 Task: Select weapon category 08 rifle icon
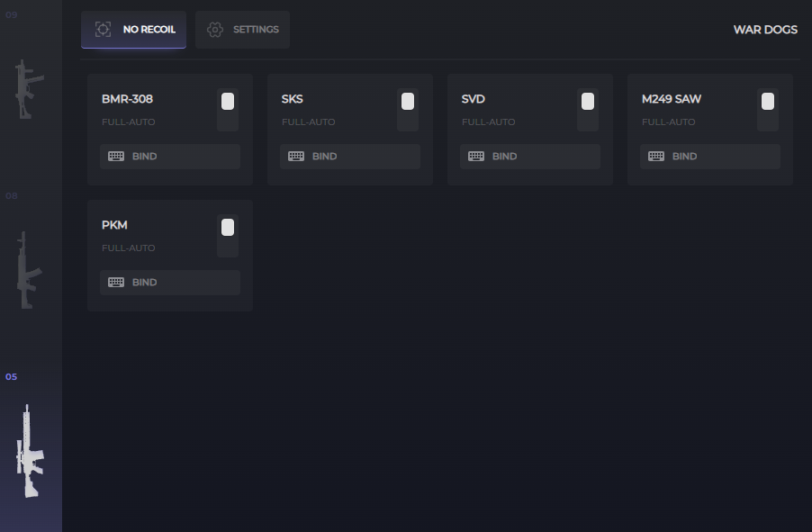(29, 270)
